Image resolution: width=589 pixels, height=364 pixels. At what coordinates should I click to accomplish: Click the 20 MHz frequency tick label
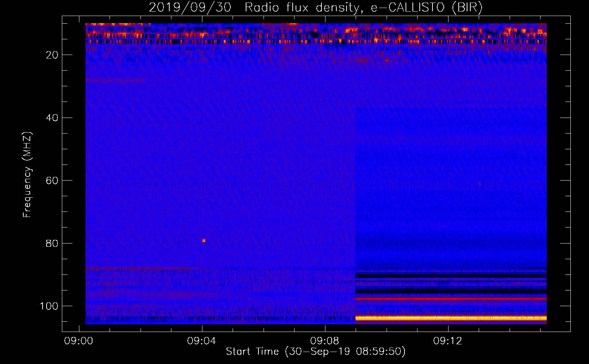[52, 55]
